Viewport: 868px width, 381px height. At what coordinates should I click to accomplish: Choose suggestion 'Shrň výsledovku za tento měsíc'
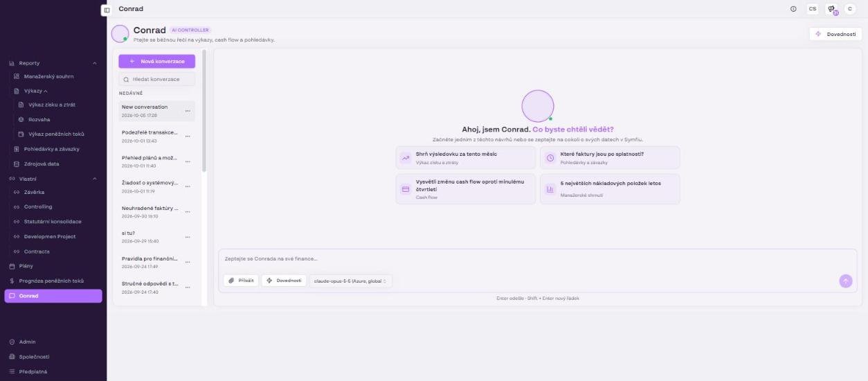(466, 157)
